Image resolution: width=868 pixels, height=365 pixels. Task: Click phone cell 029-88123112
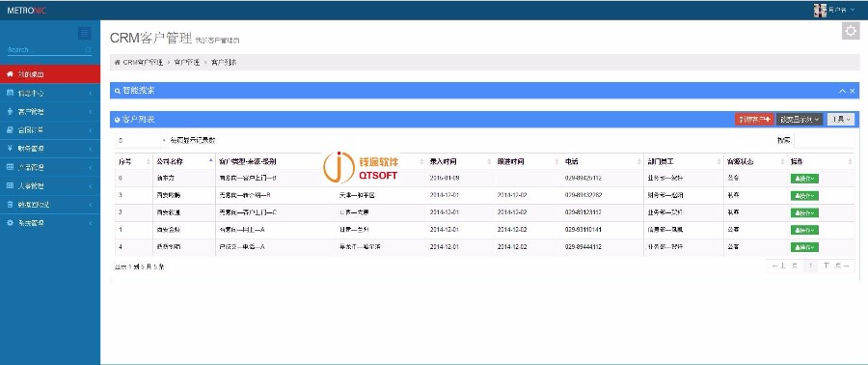tap(583, 212)
